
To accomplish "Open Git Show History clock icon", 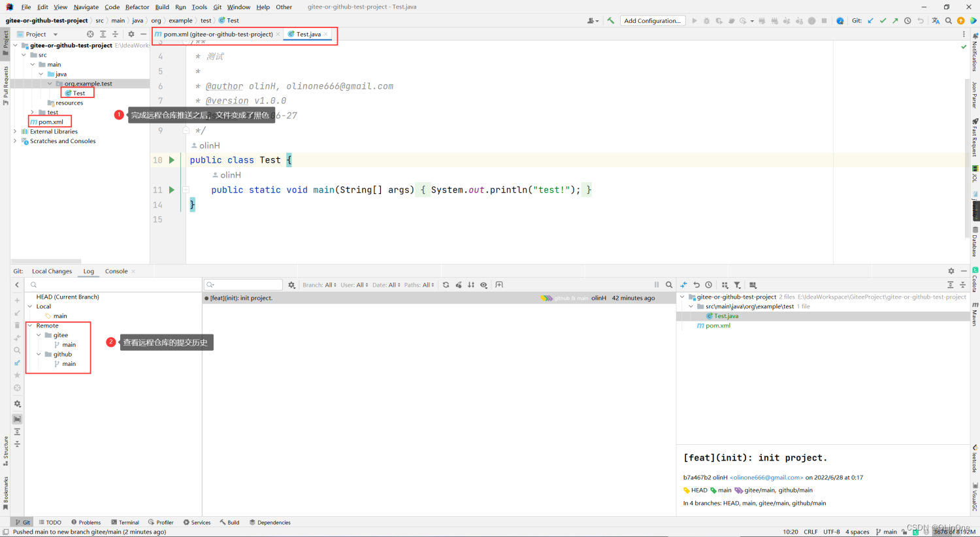I will point(907,20).
